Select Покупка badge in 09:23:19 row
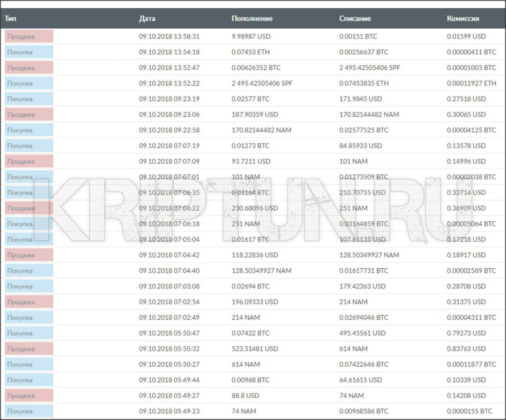Screen dimensions: 506x420 coord(29,99)
